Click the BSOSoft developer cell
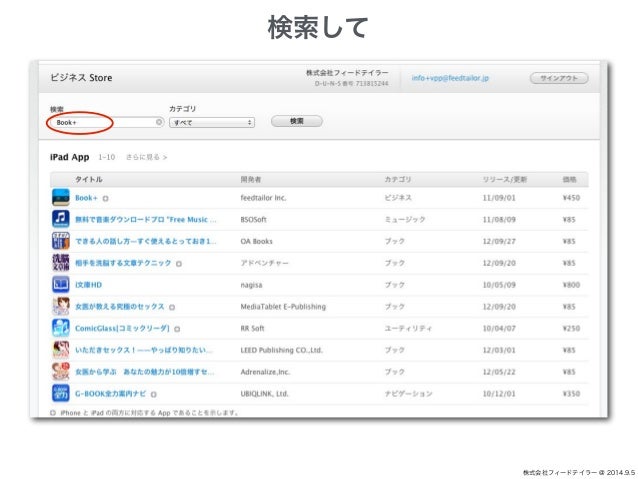 pos(253,219)
